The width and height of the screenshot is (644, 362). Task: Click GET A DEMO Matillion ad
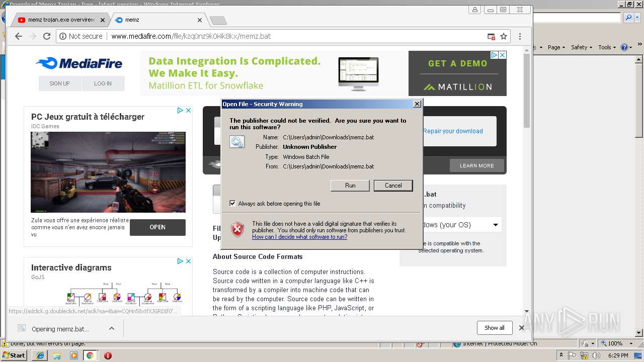(x=457, y=63)
